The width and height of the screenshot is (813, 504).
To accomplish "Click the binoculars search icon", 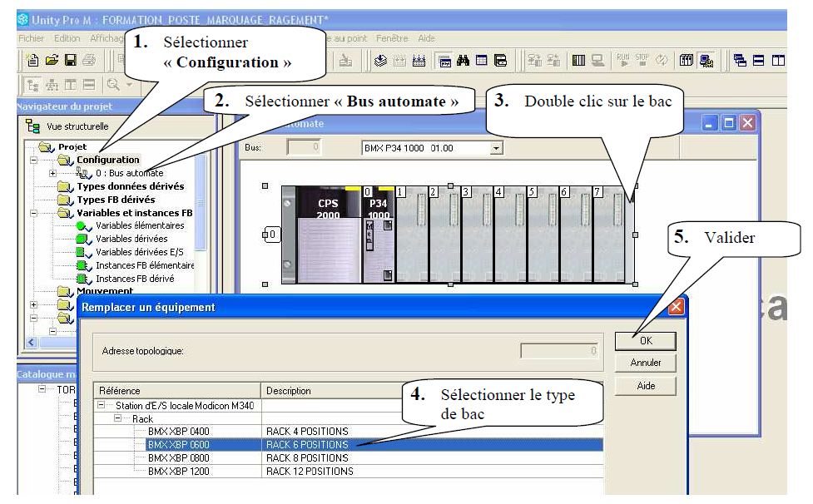I will pyautogui.click(x=463, y=61).
